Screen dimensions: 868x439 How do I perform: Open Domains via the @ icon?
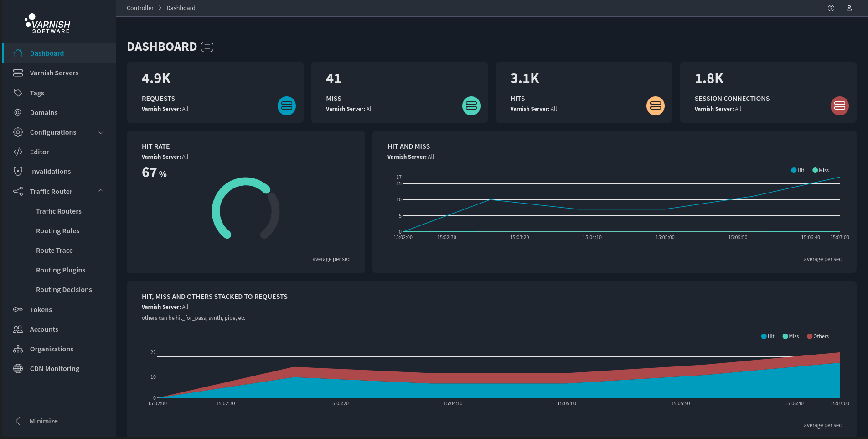tap(18, 112)
